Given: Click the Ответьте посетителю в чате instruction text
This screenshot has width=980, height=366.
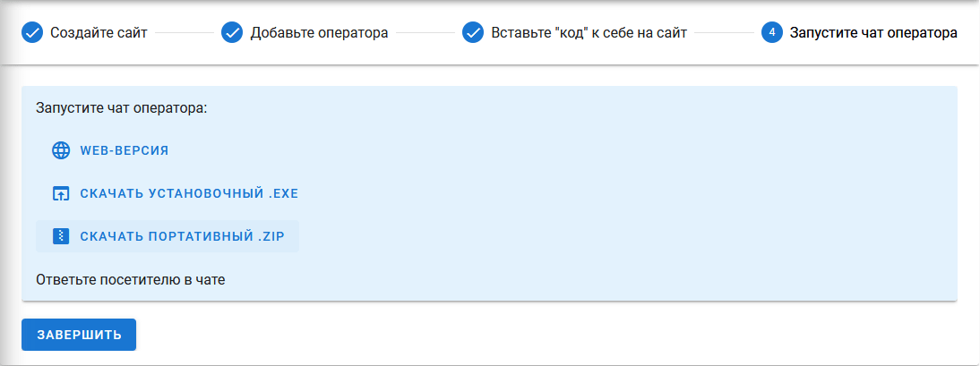Looking at the screenshot, I should coord(131,280).
